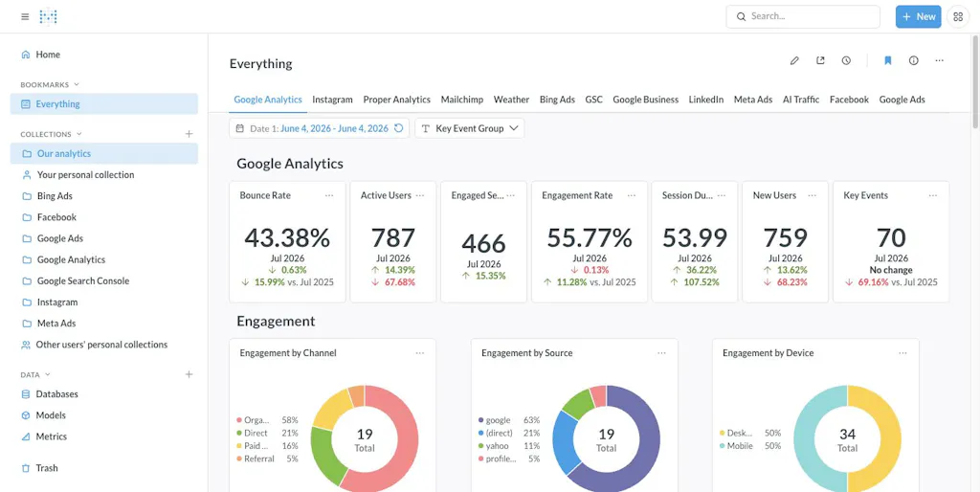Image resolution: width=980 pixels, height=492 pixels.
Task: Focus the Search input field
Action: click(803, 17)
